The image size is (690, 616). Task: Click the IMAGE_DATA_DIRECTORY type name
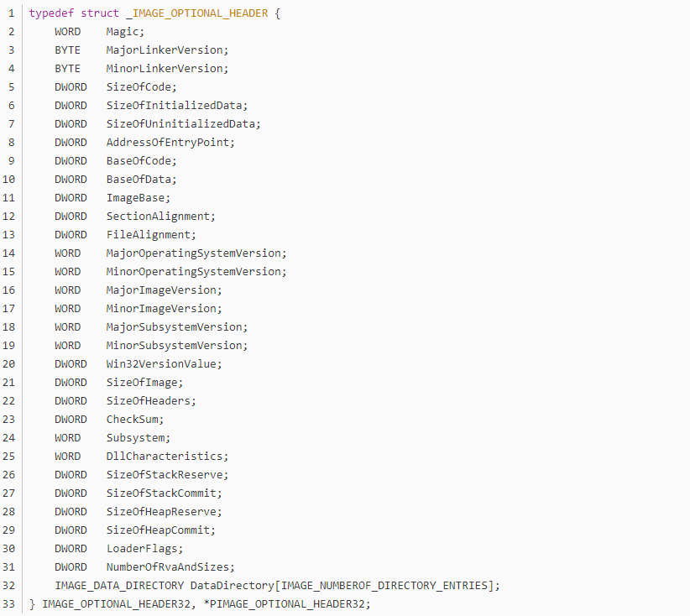point(119,586)
